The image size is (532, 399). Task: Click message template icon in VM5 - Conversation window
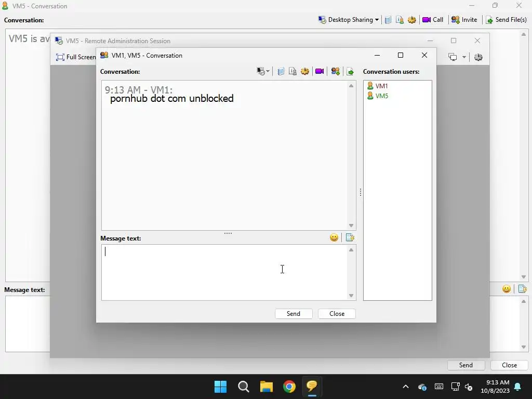click(x=522, y=289)
